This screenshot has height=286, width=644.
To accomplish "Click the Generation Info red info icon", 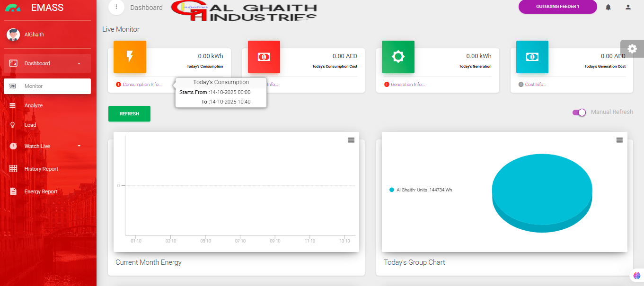I will pyautogui.click(x=387, y=85).
